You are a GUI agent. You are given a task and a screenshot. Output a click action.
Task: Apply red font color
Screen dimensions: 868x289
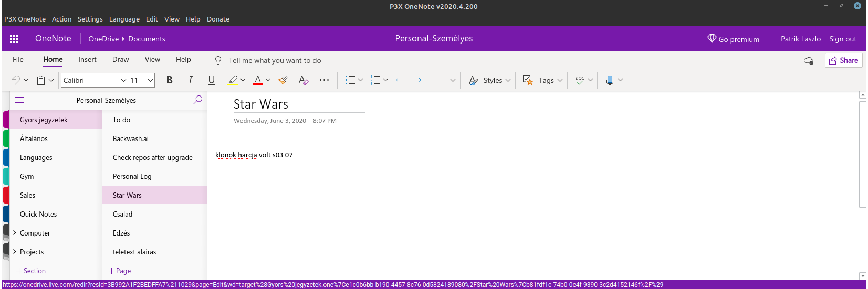click(x=257, y=80)
